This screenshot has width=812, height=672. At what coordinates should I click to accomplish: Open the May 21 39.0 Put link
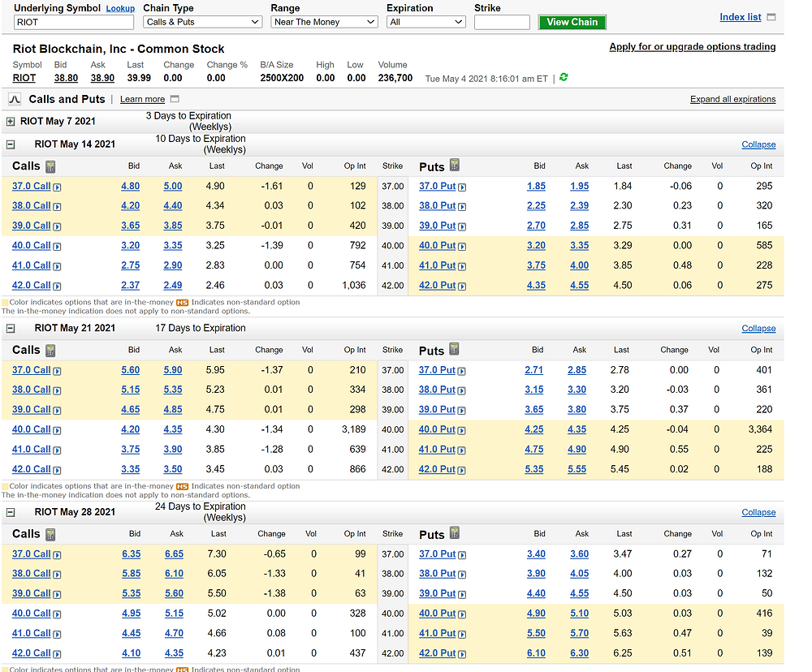[437, 410]
